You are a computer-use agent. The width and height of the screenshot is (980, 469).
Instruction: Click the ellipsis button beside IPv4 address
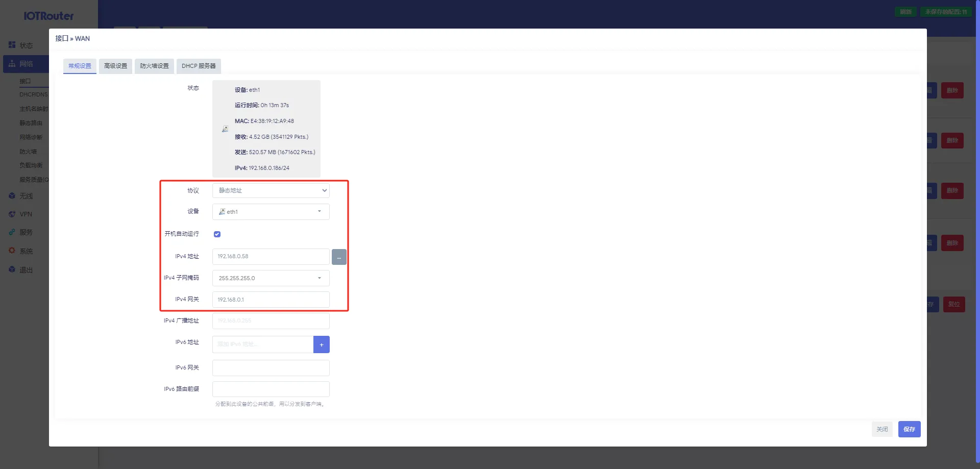[x=339, y=257]
